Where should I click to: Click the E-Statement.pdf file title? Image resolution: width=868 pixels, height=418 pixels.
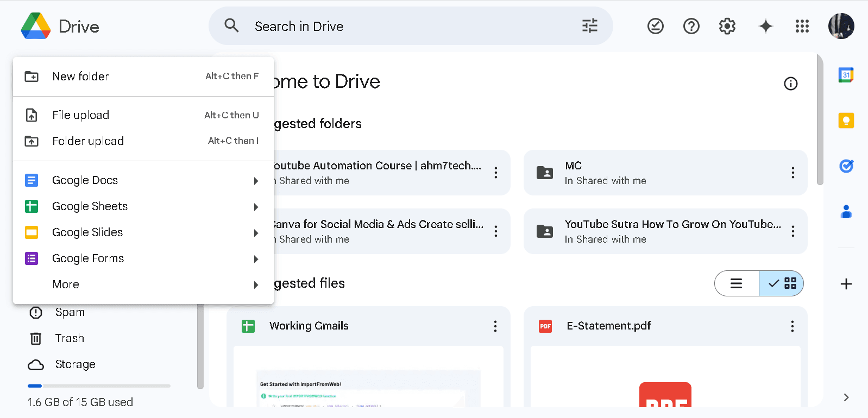[x=609, y=326]
